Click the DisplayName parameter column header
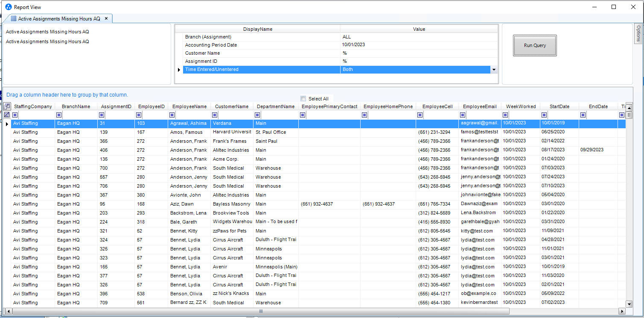 pos(258,29)
